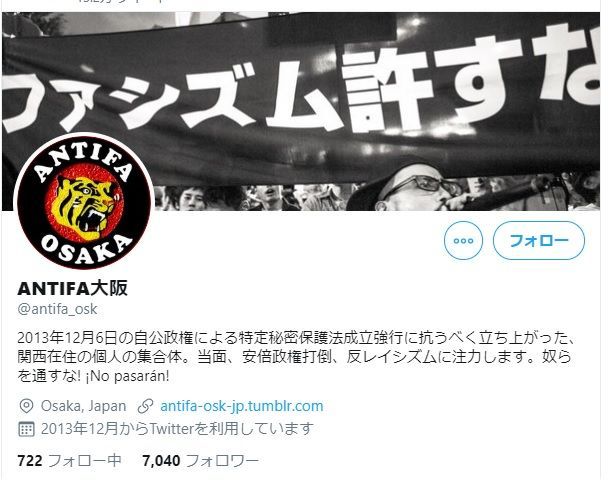Click the link chain icon beside tumblr URL

point(145,406)
